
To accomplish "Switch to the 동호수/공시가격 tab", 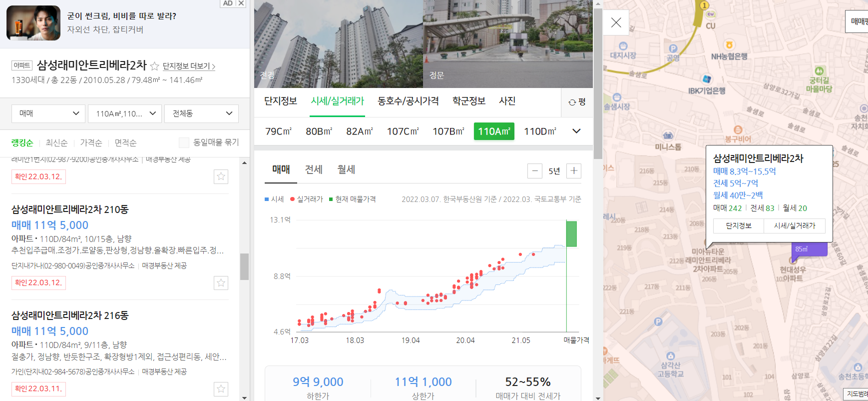I will pyautogui.click(x=408, y=101).
